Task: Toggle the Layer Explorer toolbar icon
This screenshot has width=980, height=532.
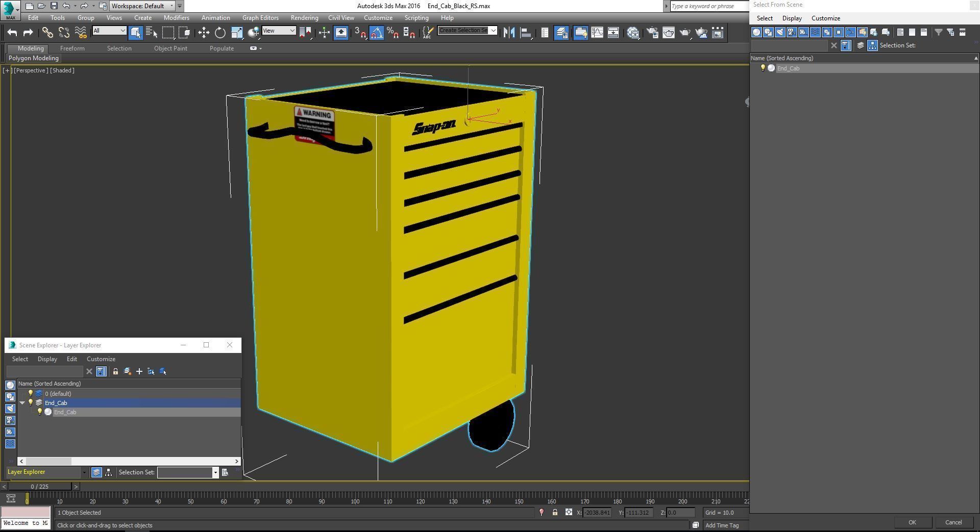Action: pyautogui.click(x=561, y=33)
